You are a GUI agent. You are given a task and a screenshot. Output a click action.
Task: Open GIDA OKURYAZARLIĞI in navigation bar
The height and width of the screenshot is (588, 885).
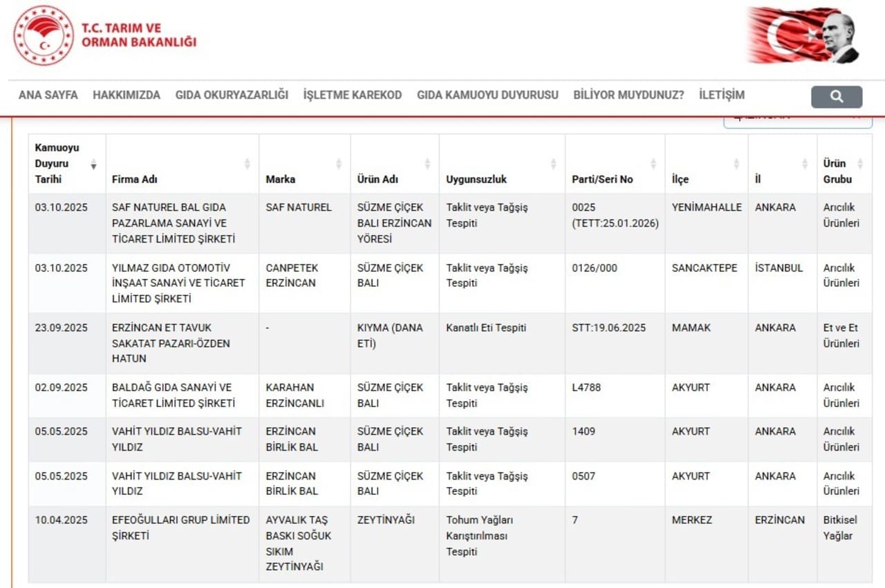(232, 95)
